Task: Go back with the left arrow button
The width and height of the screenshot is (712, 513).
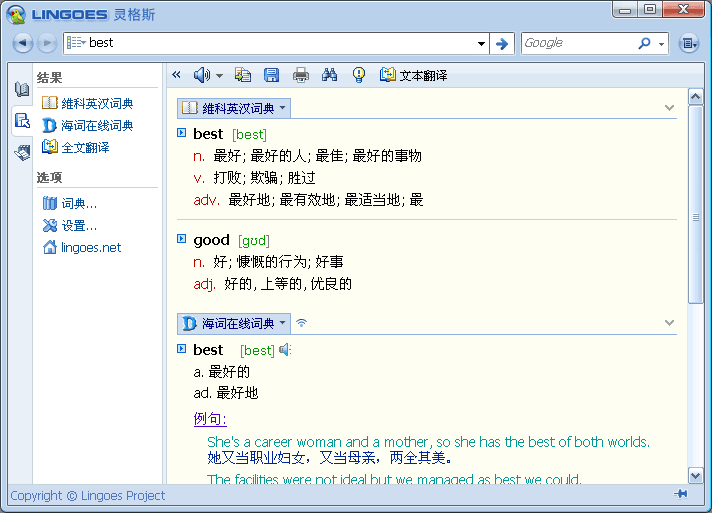Action: (x=24, y=43)
